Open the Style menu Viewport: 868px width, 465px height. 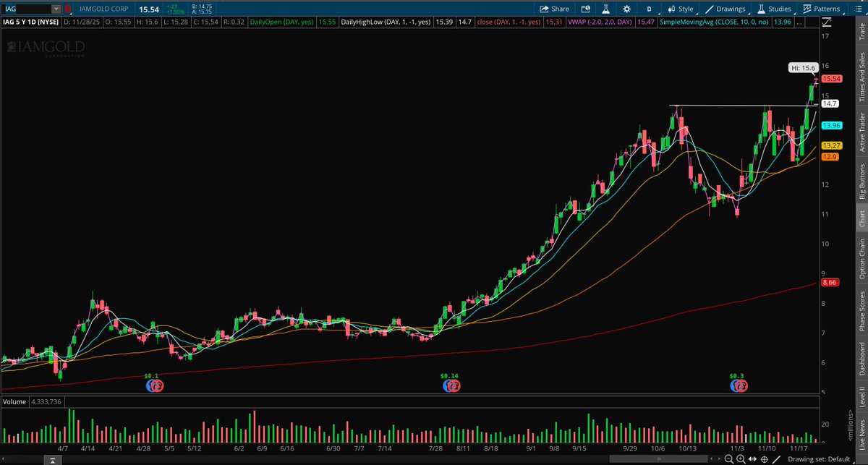point(681,9)
